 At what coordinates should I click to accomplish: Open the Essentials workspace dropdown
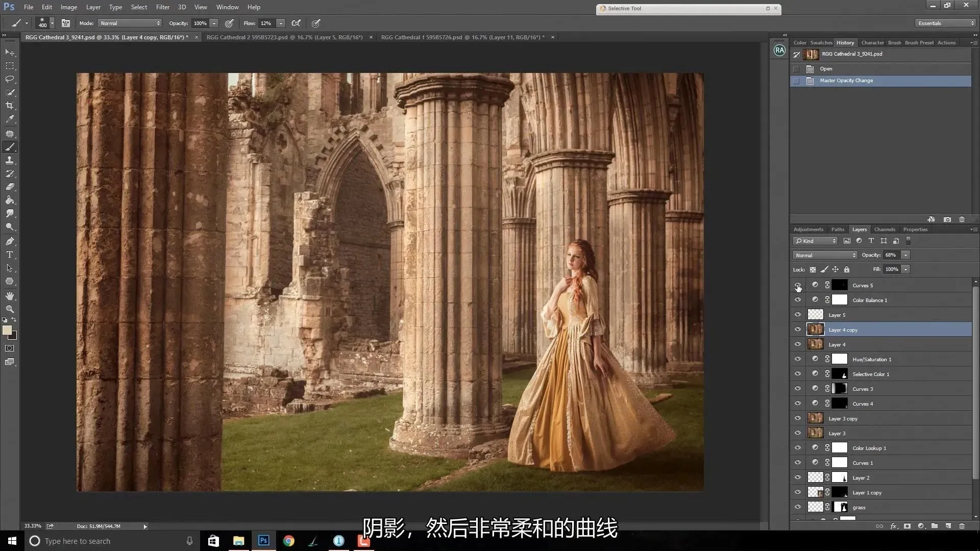coord(945,23)
